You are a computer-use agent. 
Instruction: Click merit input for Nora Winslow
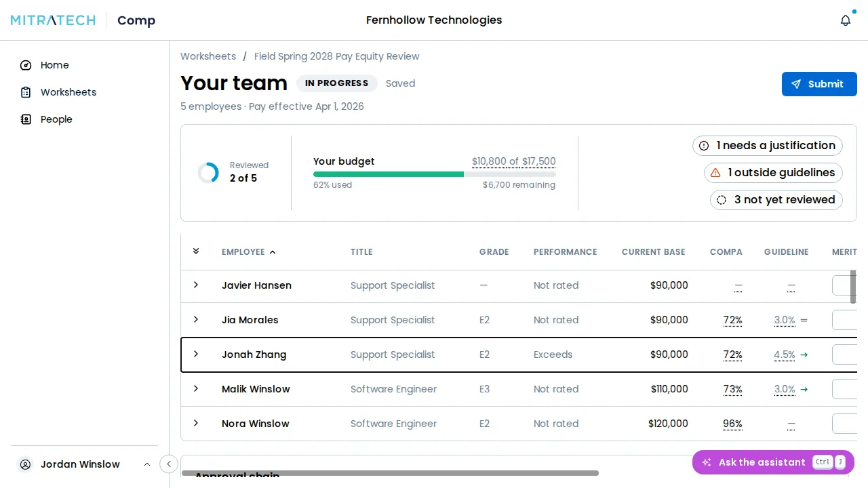coord(844,424)
